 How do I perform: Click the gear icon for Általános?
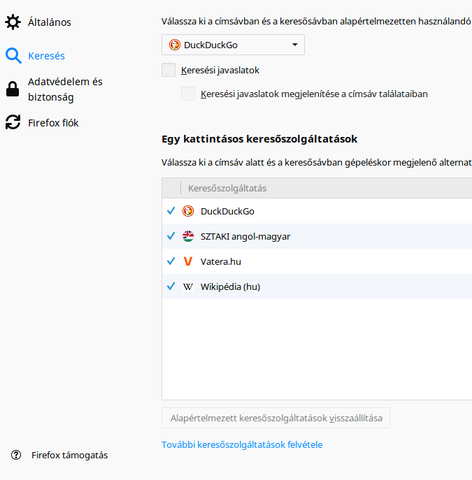coord(13,22)
